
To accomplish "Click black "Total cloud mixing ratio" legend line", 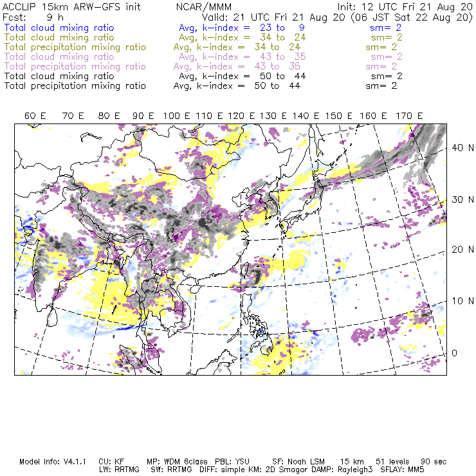I will tap(59, 76).
